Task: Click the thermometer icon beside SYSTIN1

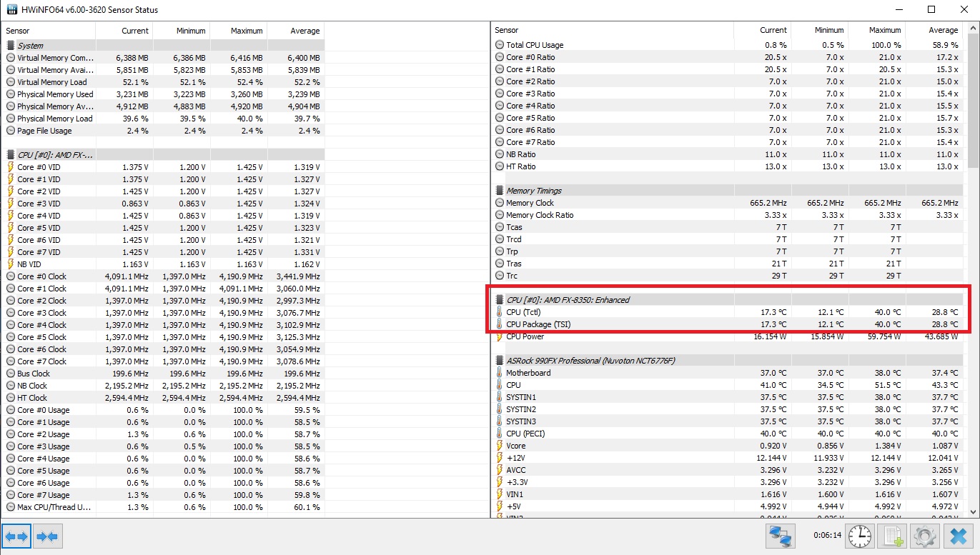Action: 499,397
